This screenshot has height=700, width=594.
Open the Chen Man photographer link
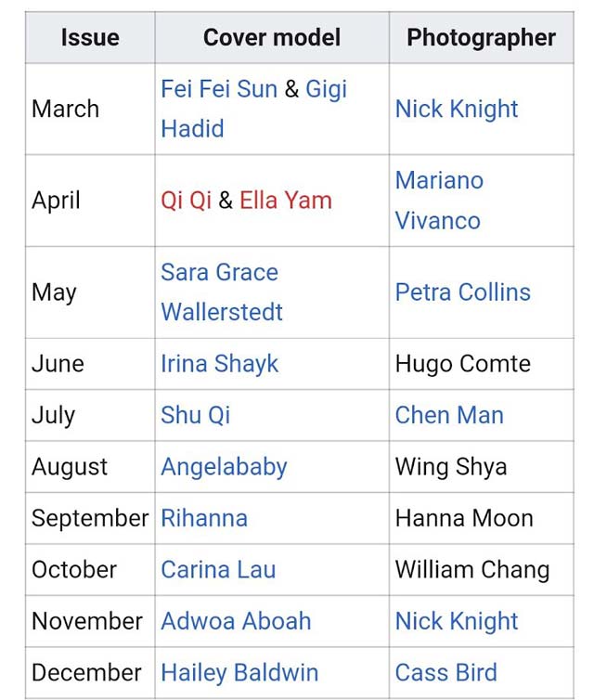(x=449, y=415)
